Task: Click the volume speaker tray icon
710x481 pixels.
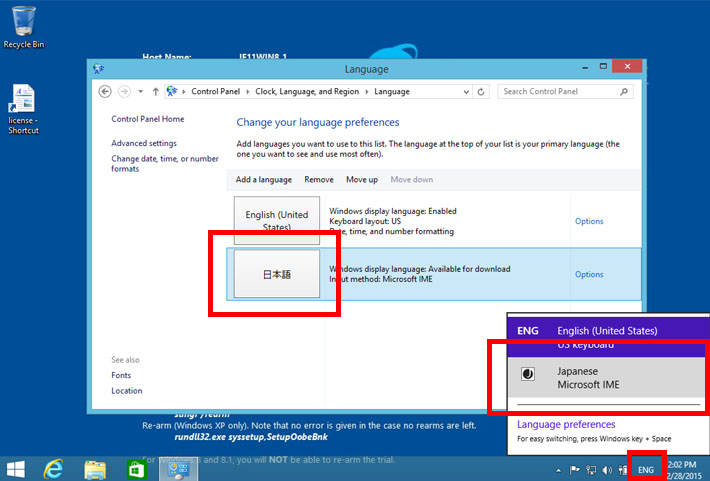Action: pos(607,469)
